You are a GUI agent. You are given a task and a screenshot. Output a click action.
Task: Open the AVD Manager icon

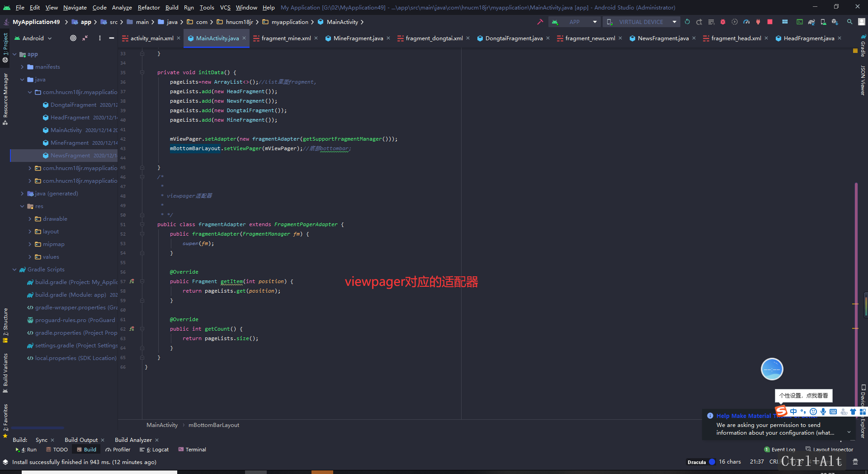823,22
